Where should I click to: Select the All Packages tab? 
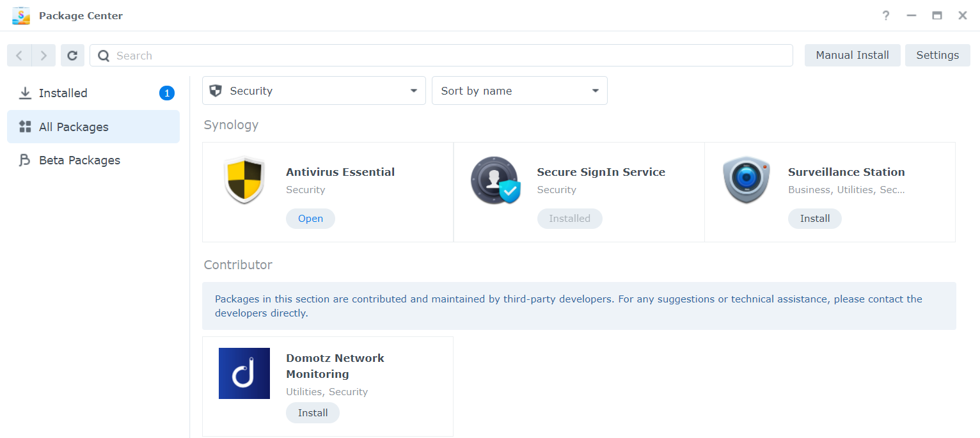pyautogui.click(x=93, y=127)
